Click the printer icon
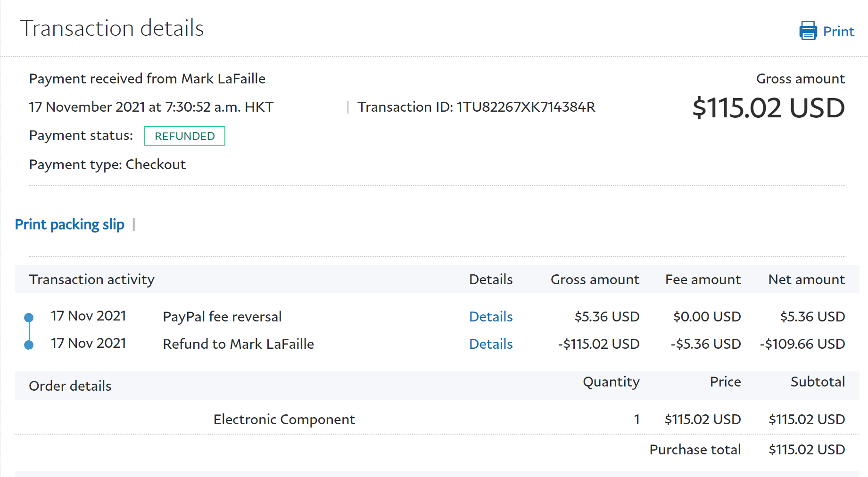The width and height of the screenshot is (868, 477). 808,31
